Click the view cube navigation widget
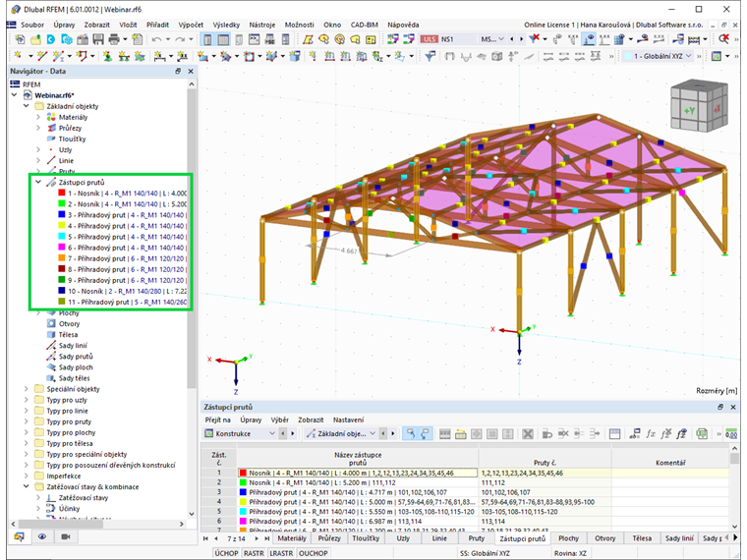 click(x=699, y=106)
